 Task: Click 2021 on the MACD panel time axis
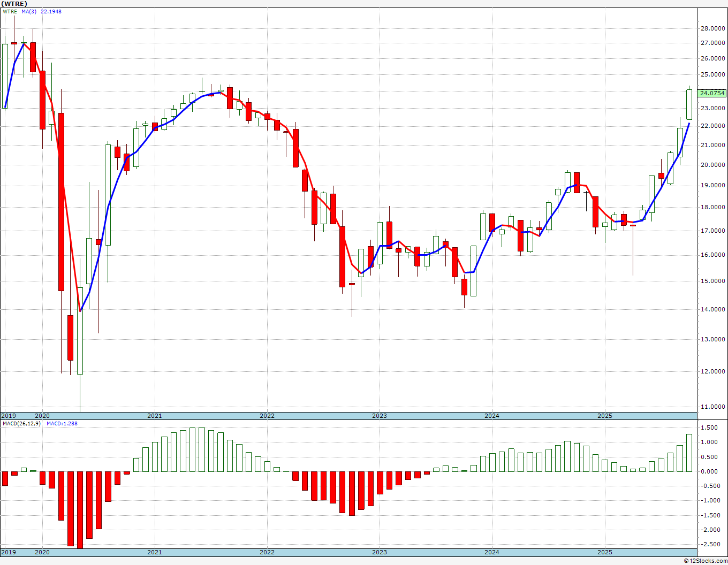155,552
